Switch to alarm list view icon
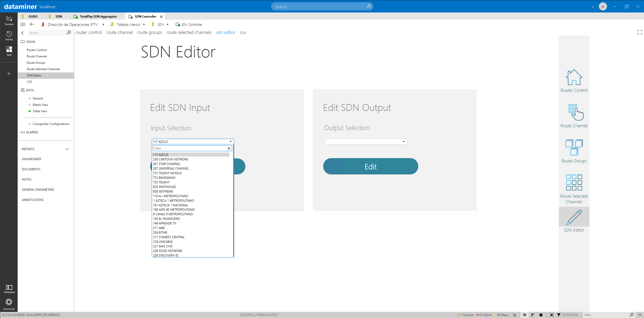This screenshot has height=318, width=644. (x=525, y=315)
